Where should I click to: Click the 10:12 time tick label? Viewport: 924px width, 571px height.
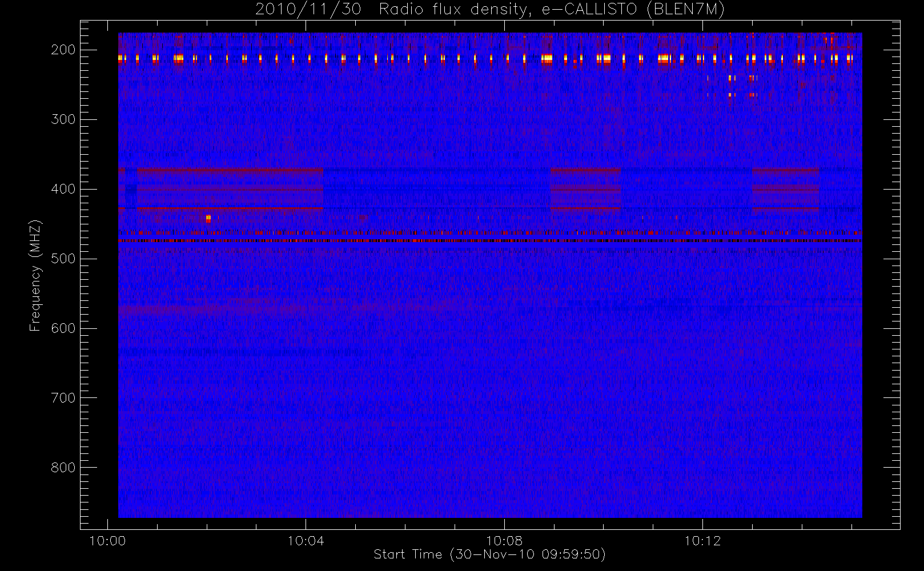pos(702,541)
